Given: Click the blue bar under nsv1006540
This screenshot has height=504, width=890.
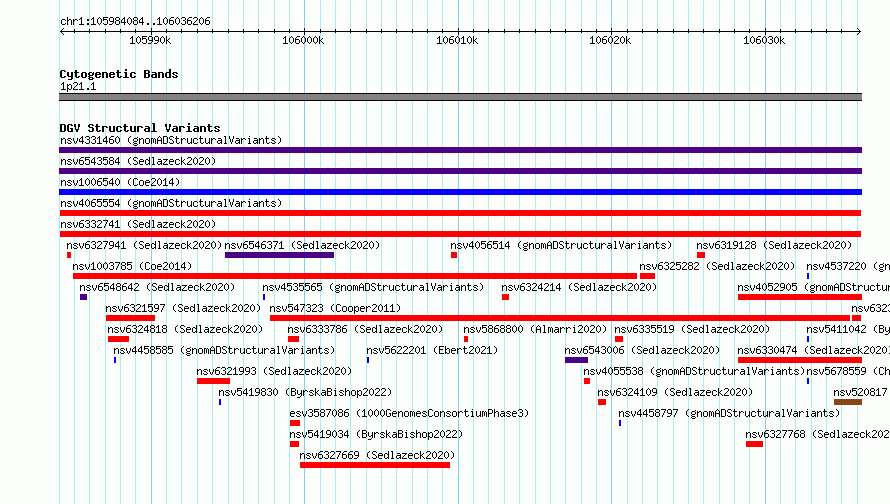Looking at the screenshot, I should [460, 192].
